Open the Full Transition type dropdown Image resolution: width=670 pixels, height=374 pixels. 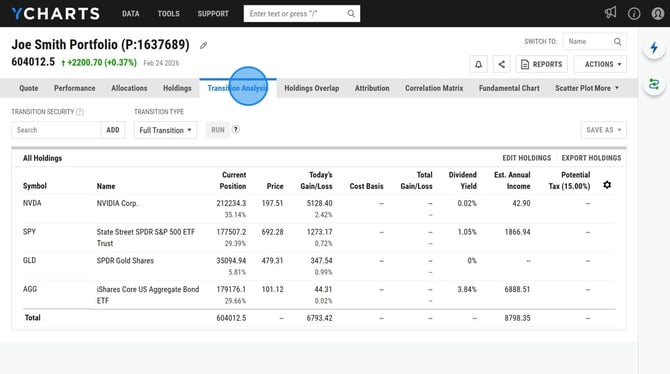pyautogui.click(x=165, y=130)
